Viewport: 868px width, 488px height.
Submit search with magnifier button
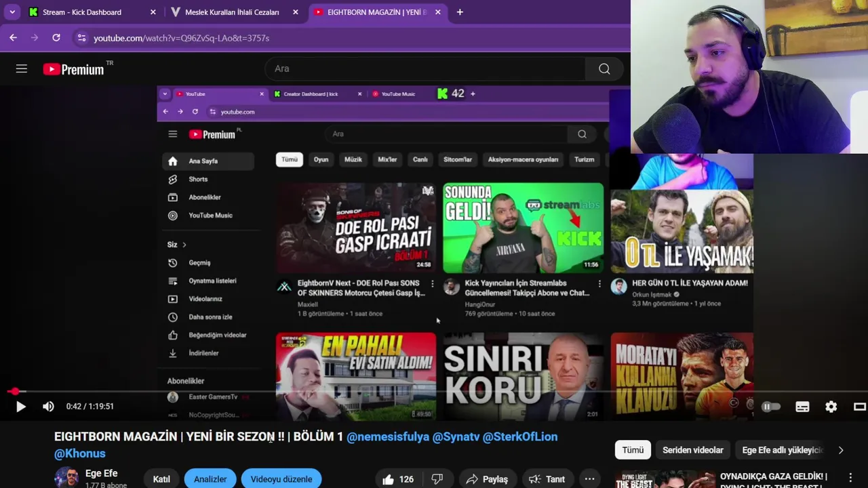(x=604, y=68)
